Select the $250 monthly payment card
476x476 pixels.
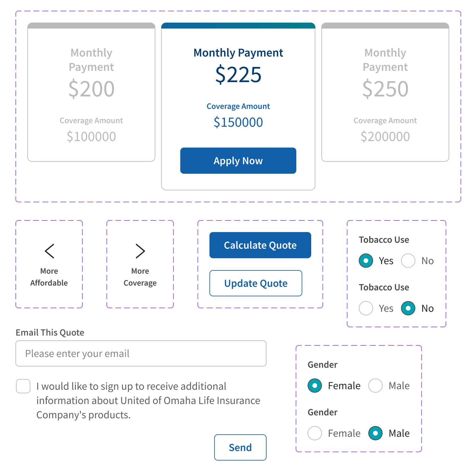385,92
